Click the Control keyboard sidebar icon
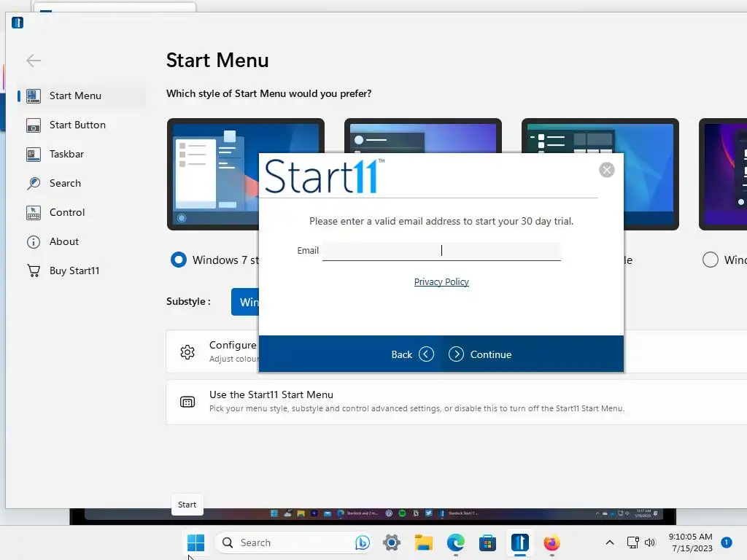Image resolution: width=747 pixels, height=560 pixels. coord(34,212)
